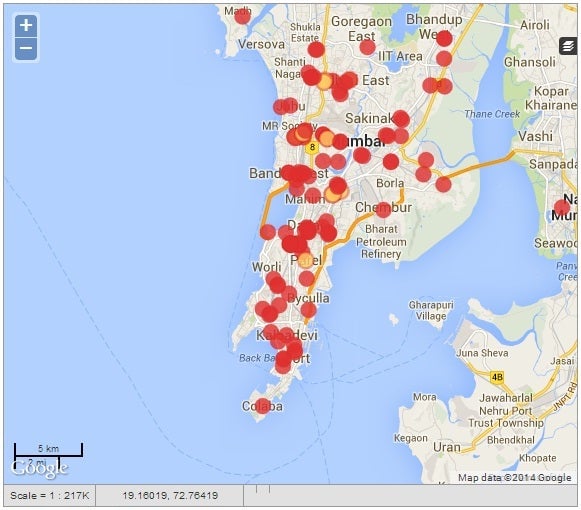Select the red marker at Madh
The width and height of the screenshot is (581, 510).
(242, 16)
